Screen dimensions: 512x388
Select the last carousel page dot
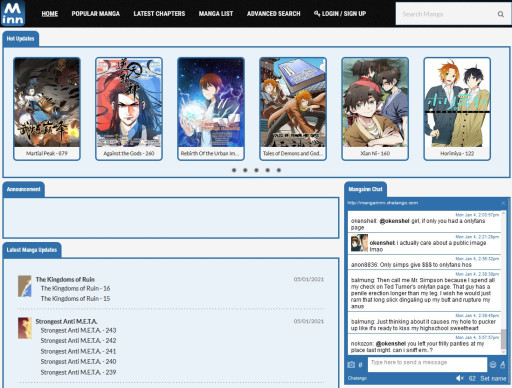pos(279,170)
